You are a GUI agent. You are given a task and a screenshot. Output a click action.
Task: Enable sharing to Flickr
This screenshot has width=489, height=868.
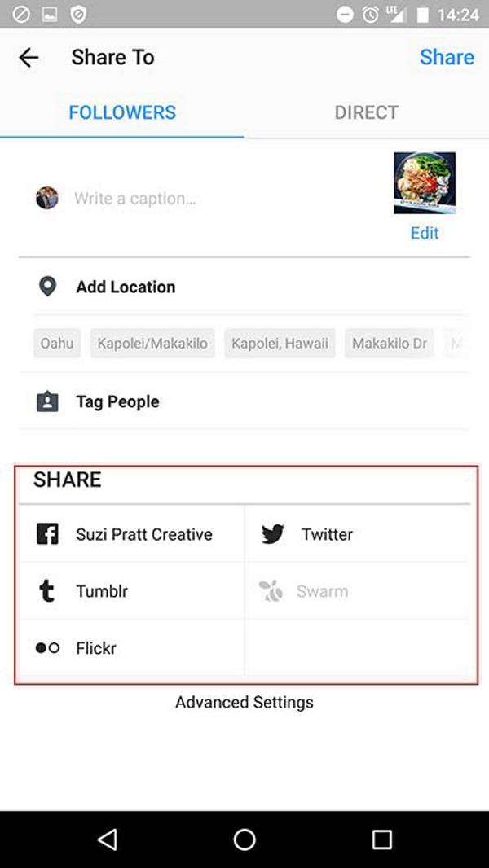pos(95,649)
